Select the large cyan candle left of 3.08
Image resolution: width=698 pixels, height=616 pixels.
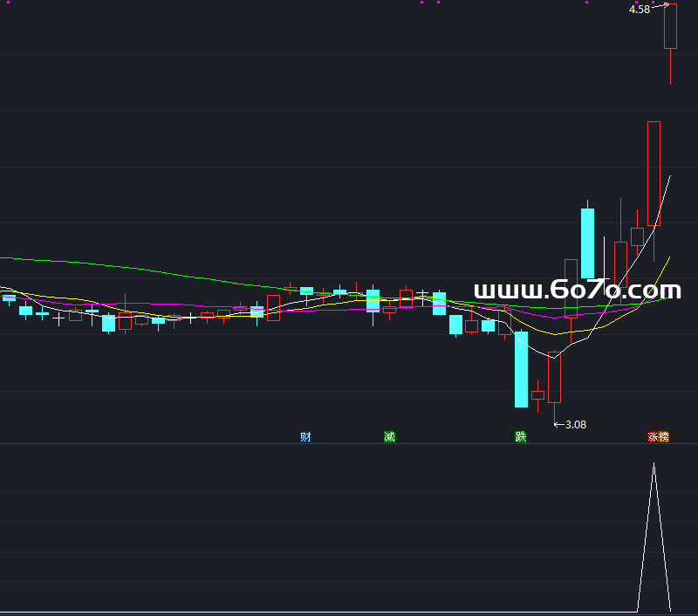[x=521, y=368]
